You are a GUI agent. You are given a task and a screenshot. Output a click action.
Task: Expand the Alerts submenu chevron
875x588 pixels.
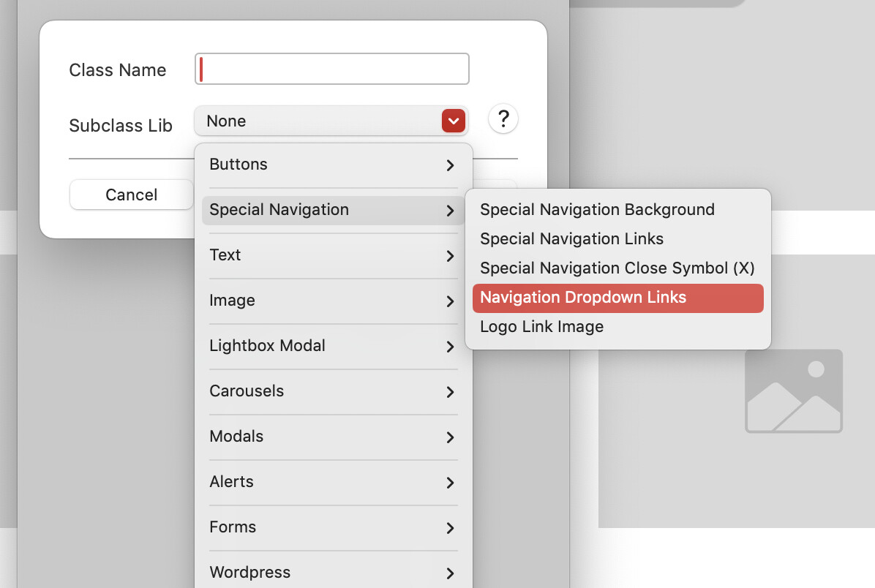coord(450,483)
